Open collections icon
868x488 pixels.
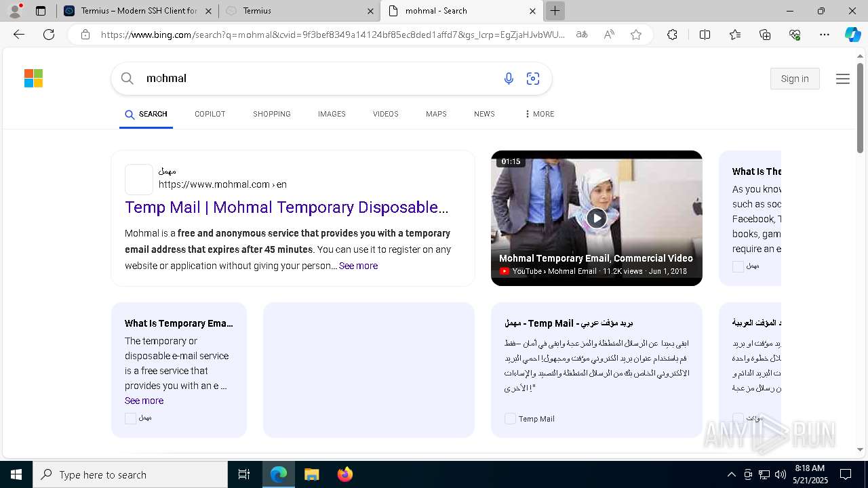765,35
